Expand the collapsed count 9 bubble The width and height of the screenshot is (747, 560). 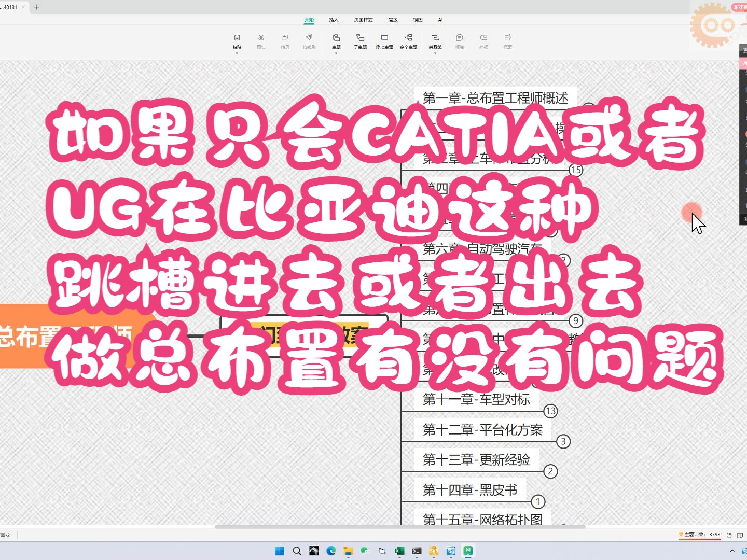coord(576,320)
